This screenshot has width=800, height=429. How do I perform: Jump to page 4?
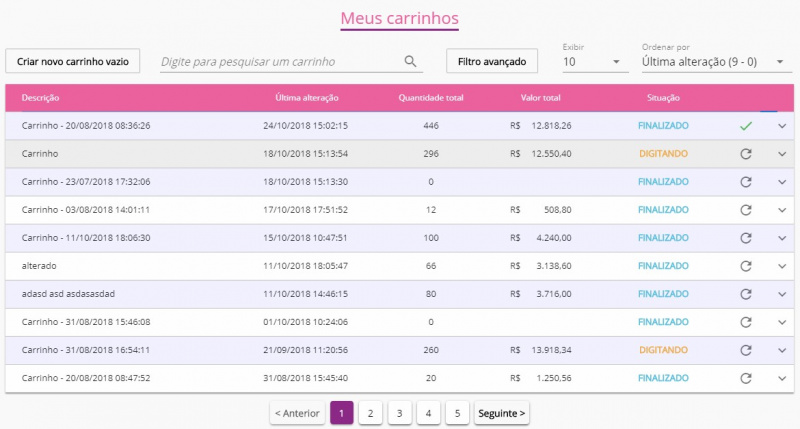pyautogui.click(x=428, y=413)
